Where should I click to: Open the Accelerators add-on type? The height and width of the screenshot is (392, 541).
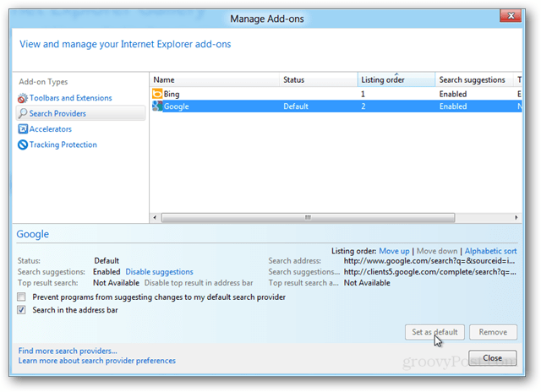click(x=51, y=129)
